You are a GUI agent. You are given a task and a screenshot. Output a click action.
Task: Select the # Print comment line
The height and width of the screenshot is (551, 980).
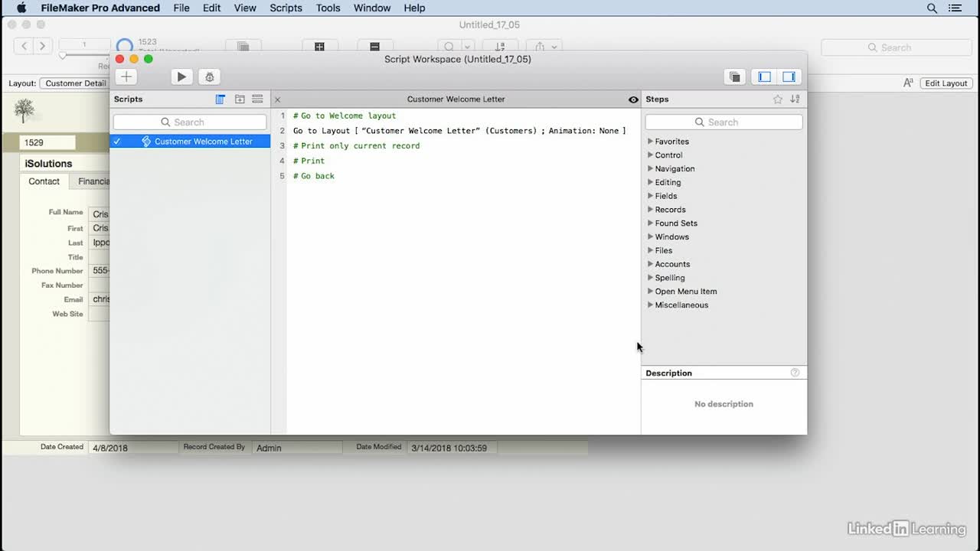coord(309,161)
